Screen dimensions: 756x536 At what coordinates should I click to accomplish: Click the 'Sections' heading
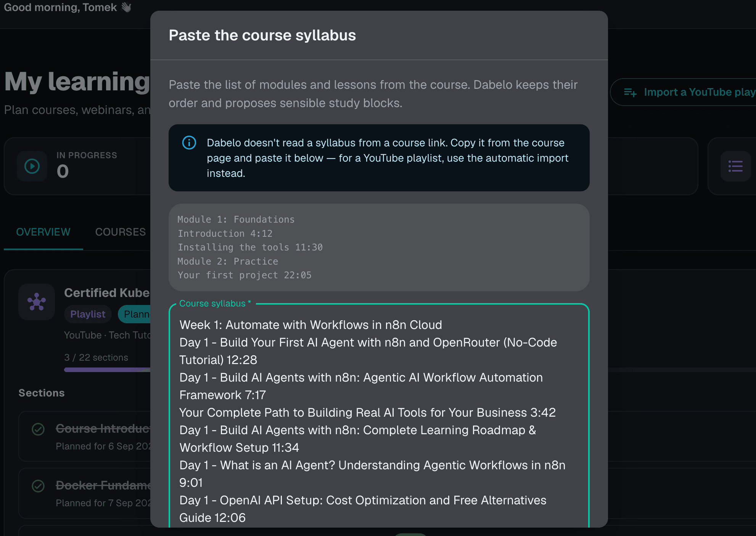coord(42,393)
